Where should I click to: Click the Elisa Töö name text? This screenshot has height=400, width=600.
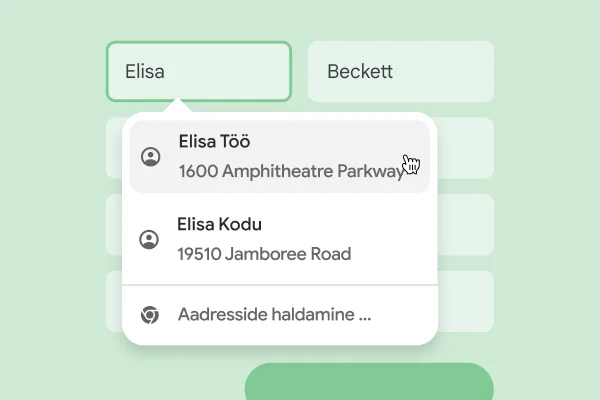(x=214, y=142)
